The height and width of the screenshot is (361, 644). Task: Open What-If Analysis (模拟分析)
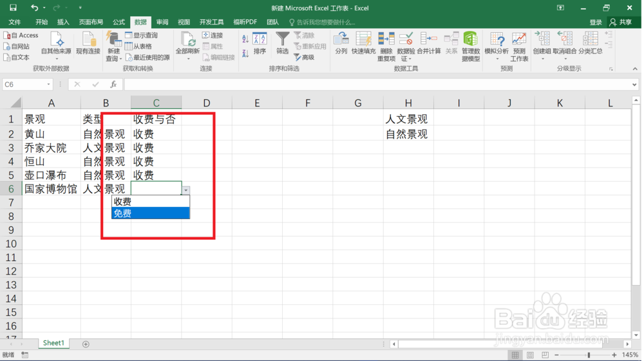click(497, 46)
